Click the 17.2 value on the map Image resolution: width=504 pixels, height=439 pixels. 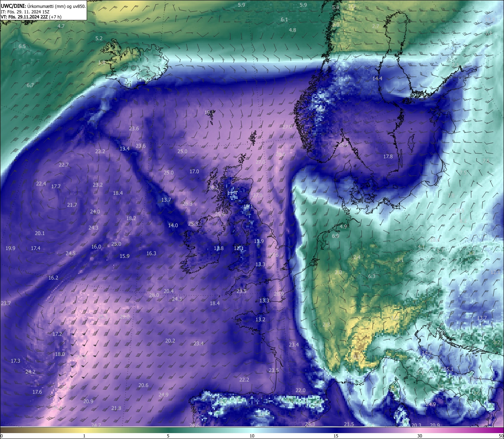click(57, 334)
